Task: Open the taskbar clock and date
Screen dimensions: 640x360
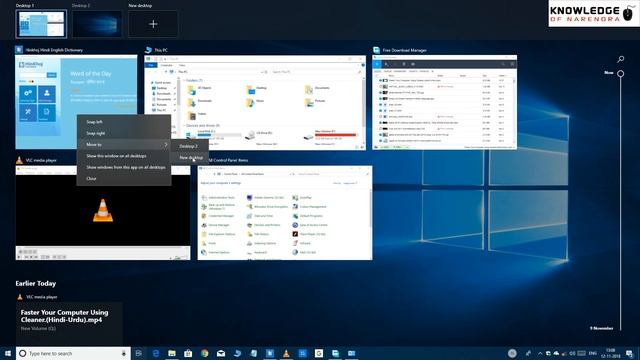Action: tap(611, 353)
